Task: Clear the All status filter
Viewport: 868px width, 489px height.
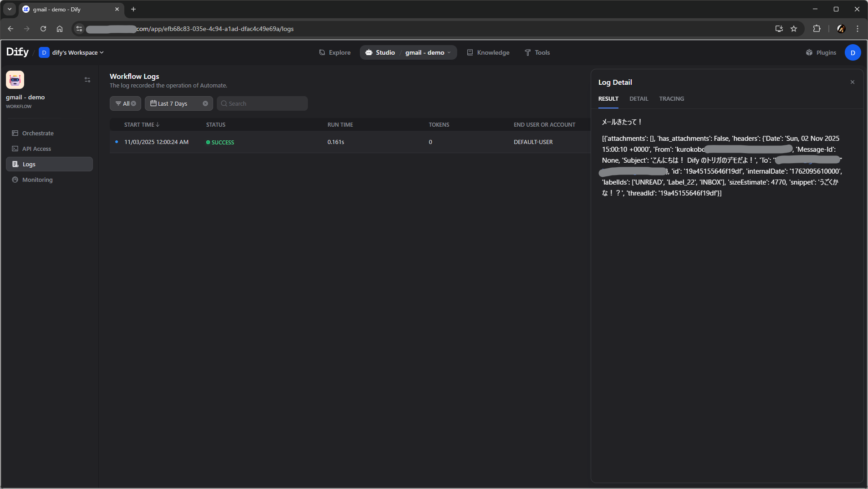Action: pos(133,103)
